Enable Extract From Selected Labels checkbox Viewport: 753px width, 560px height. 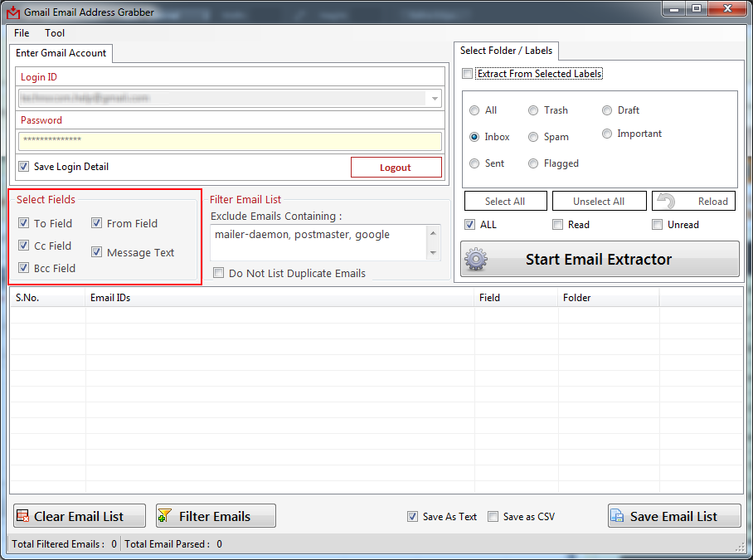[x=467, y=74]
